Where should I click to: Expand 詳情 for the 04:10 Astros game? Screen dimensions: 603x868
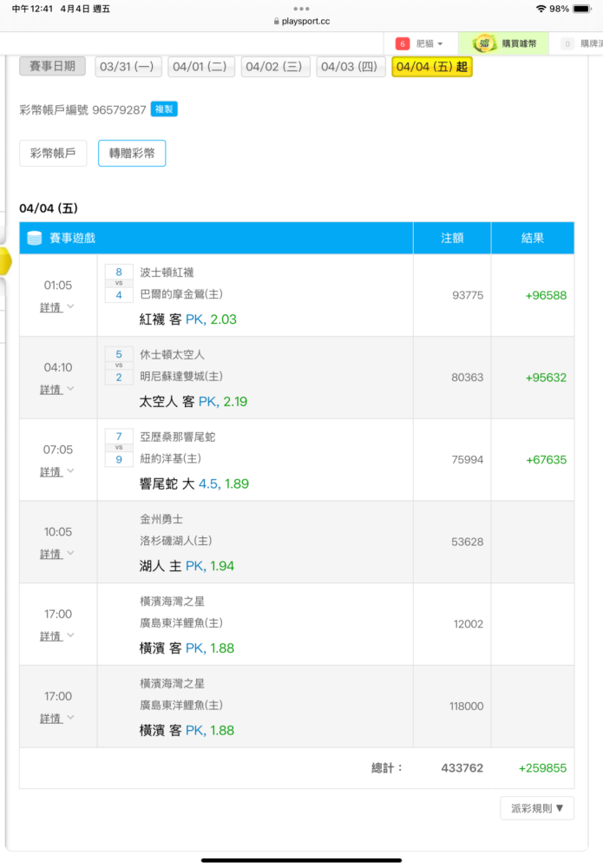click(x=57, y=390)
